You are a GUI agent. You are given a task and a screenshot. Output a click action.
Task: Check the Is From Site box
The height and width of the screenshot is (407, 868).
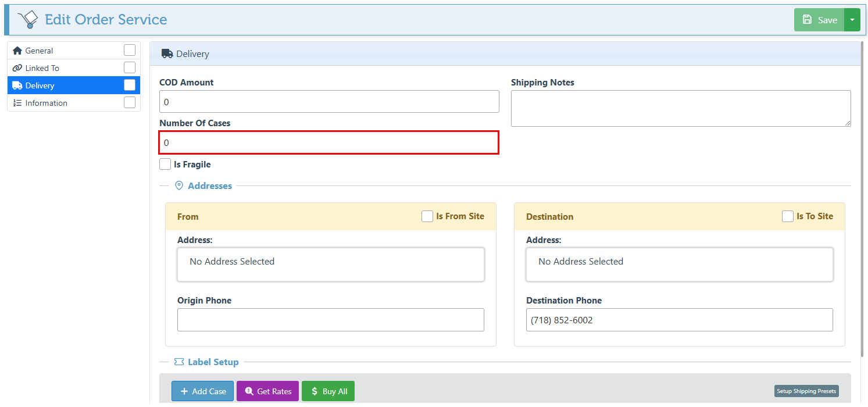tap(427, 216)
